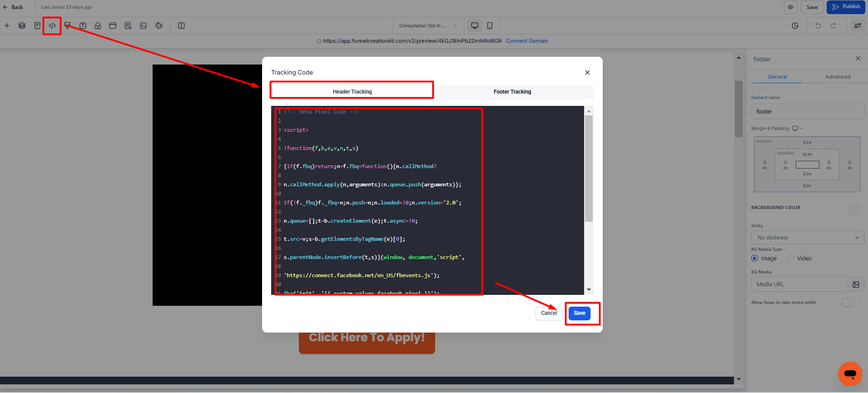Switch to the Footer Tracking tab
The image size is (868, 393).
[512, 92]
